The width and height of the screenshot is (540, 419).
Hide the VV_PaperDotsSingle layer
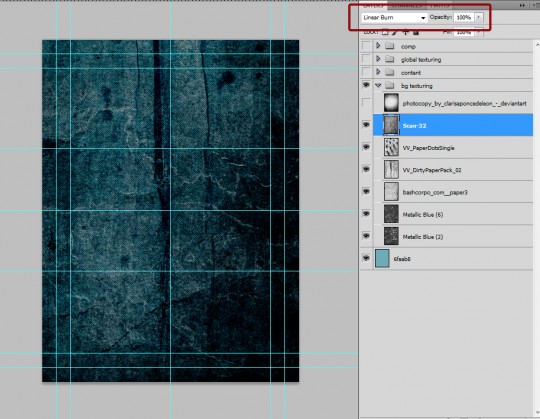(x=366, y=147)
